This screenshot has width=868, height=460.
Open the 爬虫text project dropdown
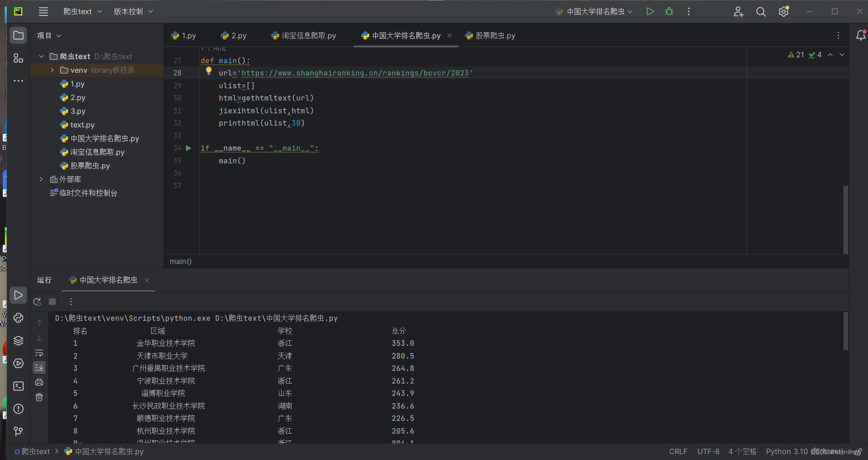[82, 11]
